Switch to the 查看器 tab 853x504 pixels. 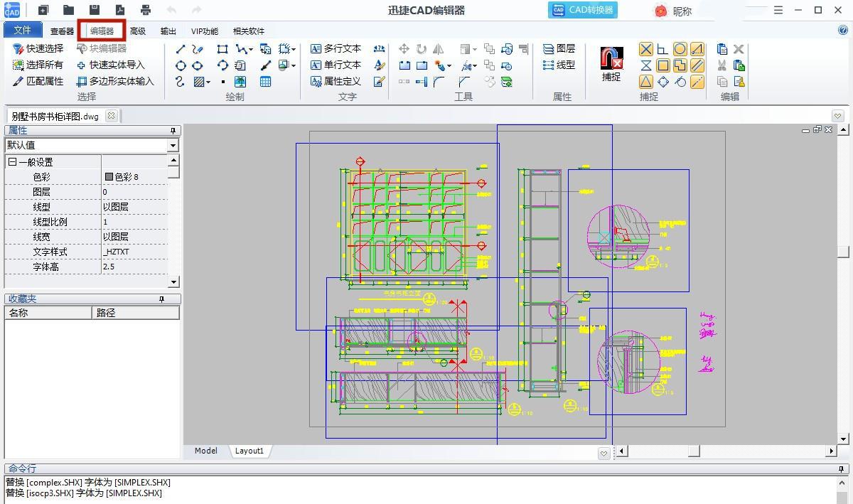62,31
